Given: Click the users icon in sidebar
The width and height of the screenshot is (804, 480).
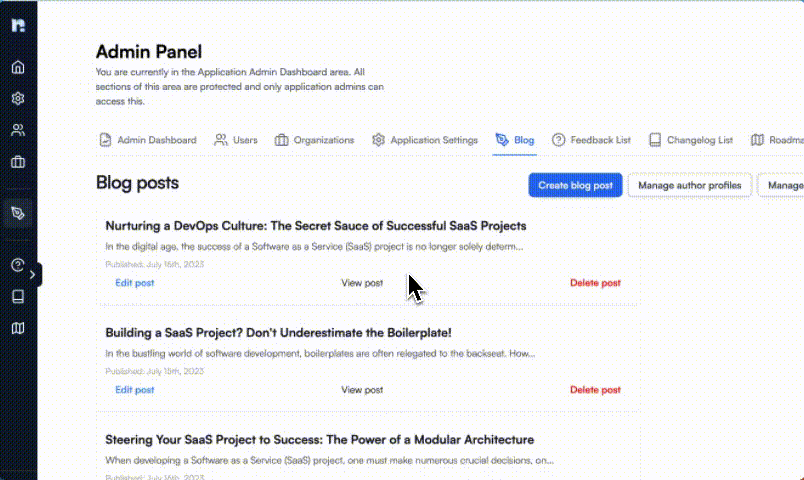Looking at the screenshot, I should pos(18,130).
